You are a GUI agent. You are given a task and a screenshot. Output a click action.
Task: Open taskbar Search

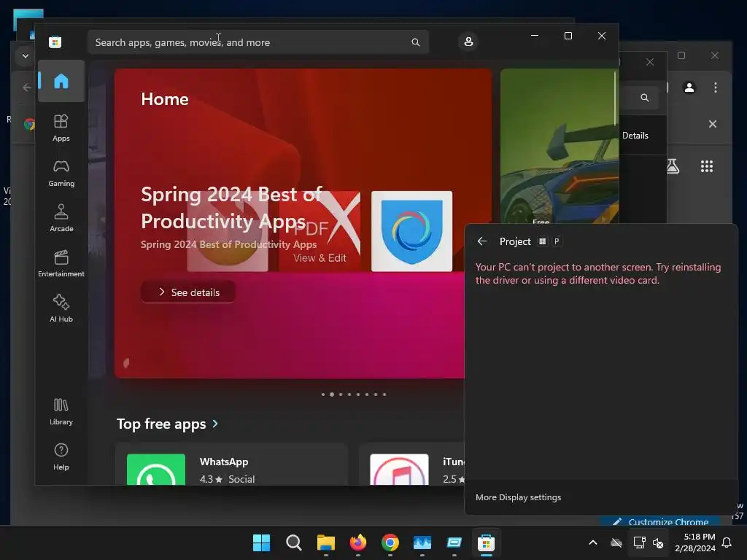[293, 542]
